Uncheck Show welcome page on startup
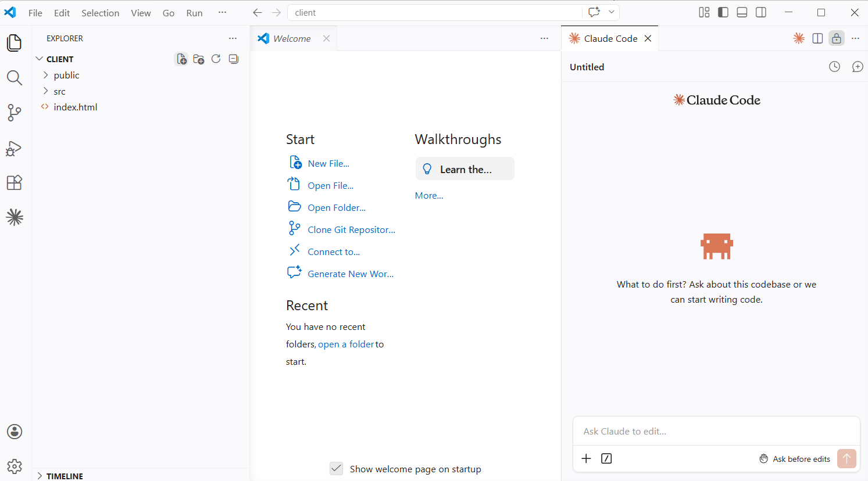 tap(336, 468)
